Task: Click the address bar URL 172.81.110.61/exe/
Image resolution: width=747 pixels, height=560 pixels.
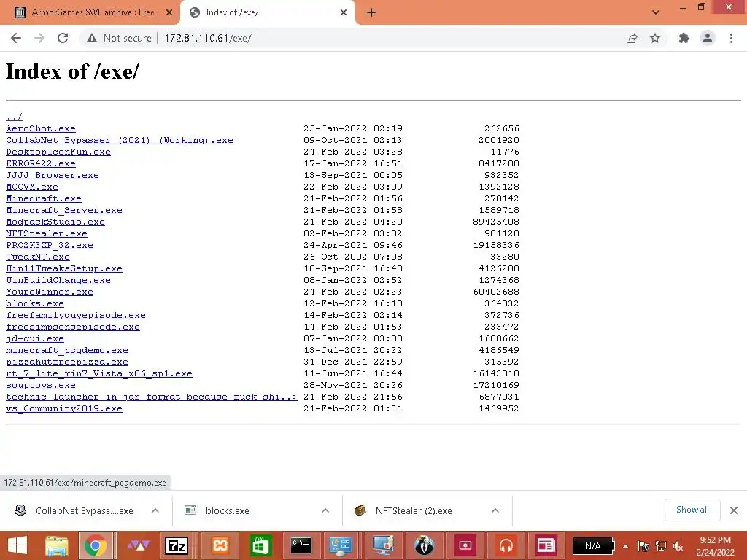Action: click(208, 38)
